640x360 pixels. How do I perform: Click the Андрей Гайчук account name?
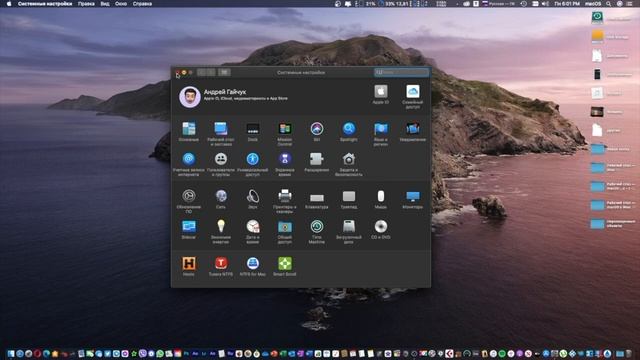(x=225, y=92)
